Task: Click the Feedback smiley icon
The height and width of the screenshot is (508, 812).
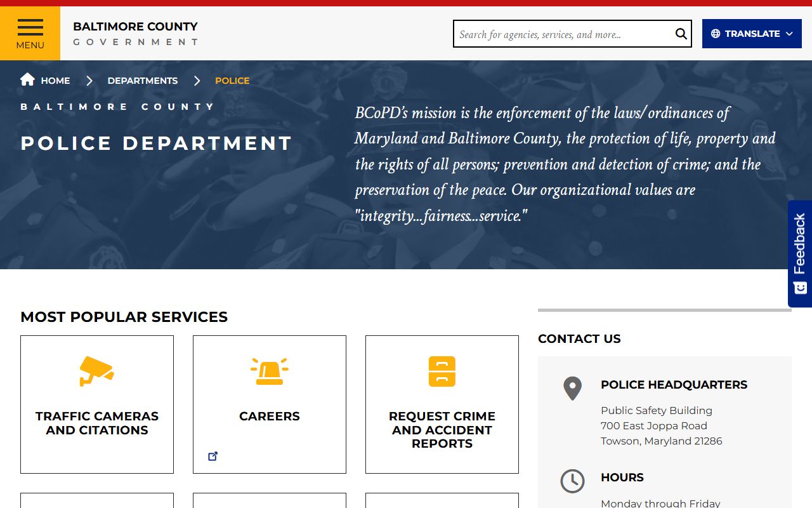Action: pos(800,287)
